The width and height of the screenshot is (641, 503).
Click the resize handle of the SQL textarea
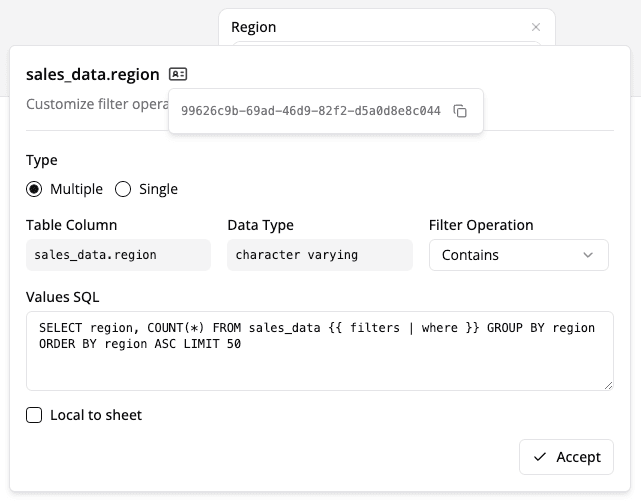[608, 385]
